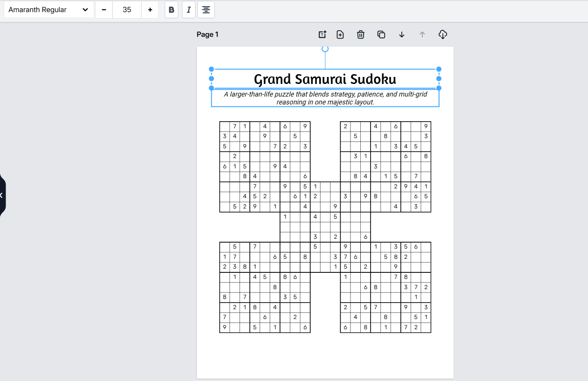The height and width of the screenshot is (381, 588).
Task: Select the Grand Samurai Sudoku title text
Action: coord(325,79)
